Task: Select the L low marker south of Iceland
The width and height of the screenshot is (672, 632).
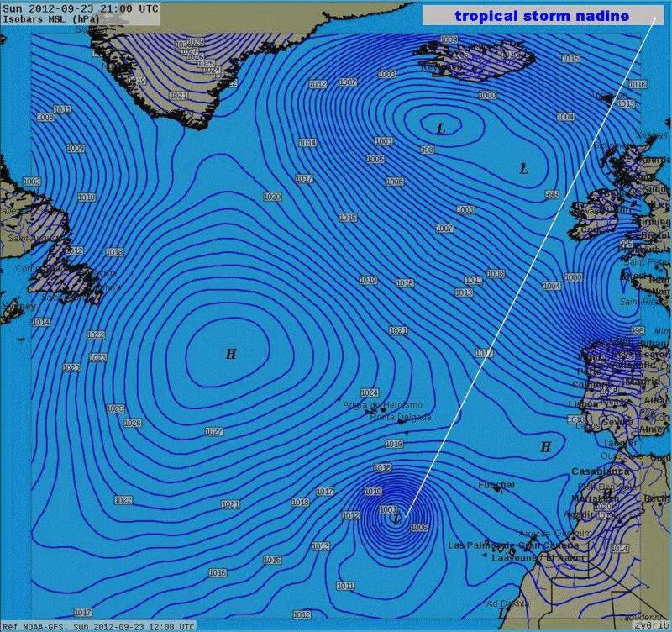Action: tap(440, 129)
